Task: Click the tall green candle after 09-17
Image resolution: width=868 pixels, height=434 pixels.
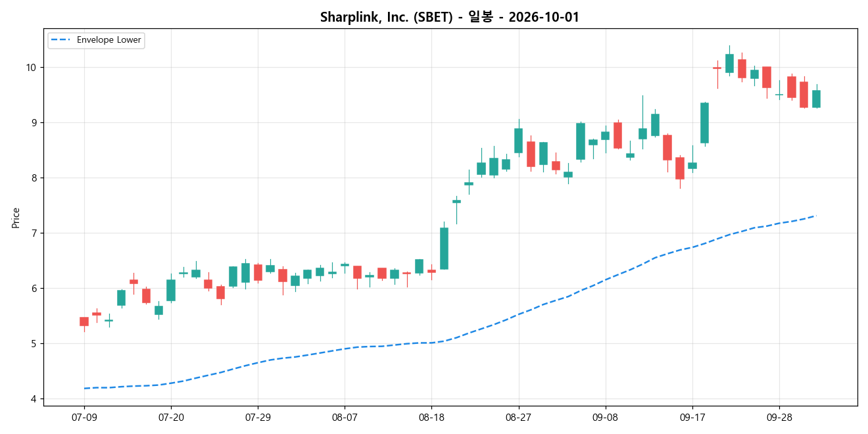Action: click(704, 123)
